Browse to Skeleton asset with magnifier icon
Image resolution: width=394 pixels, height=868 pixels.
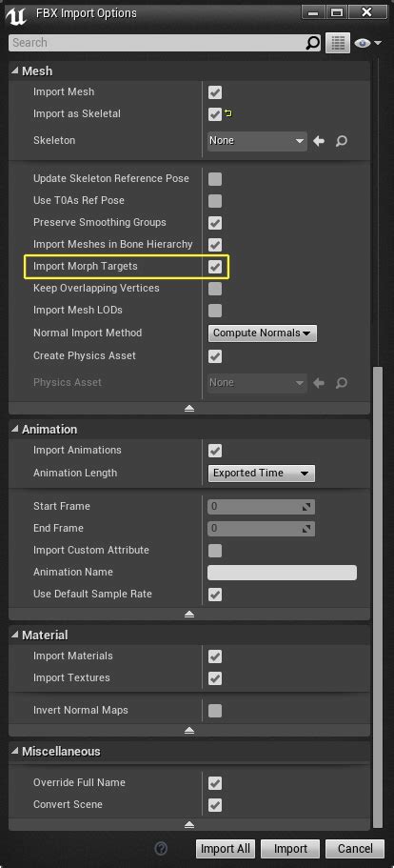pyautogui.click(x=342, y=141)
